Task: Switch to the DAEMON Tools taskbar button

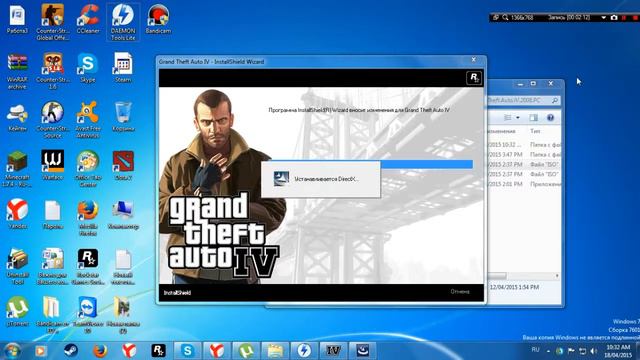Action: (x=304, y=351)
